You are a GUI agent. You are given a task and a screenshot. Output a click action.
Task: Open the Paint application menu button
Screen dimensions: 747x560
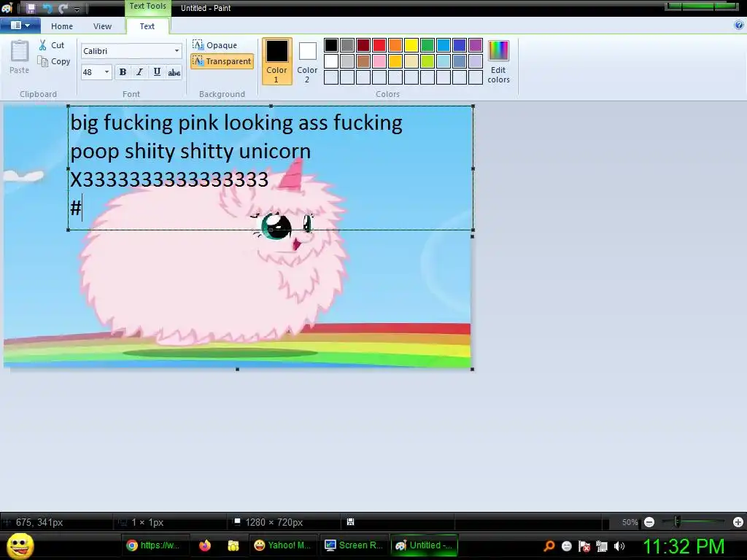[x=20, y=26]
